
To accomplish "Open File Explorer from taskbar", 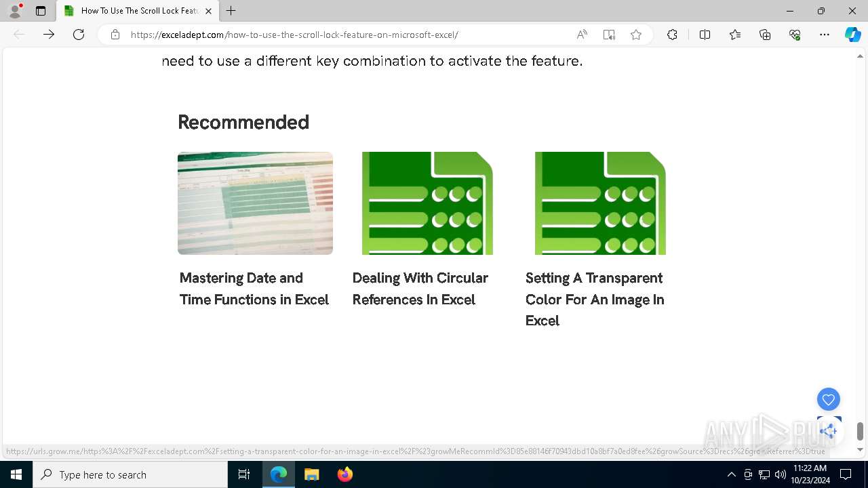I will (311, 474).
